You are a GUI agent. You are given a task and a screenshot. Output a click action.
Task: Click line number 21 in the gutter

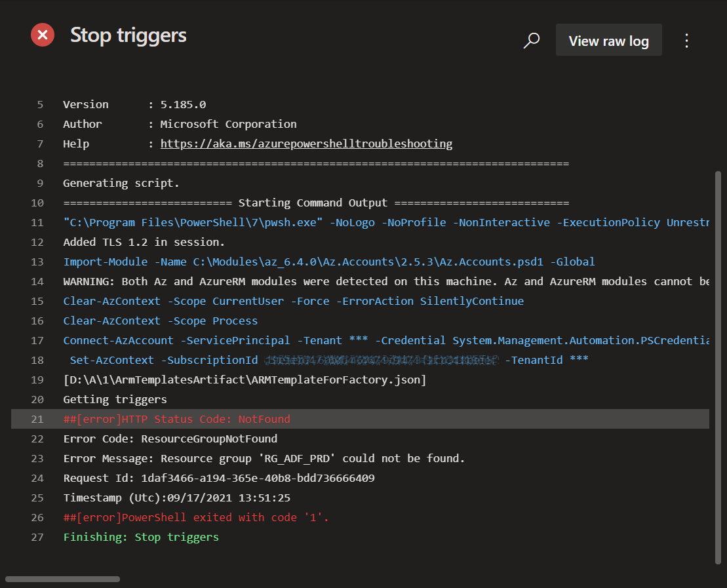point(37,418)
